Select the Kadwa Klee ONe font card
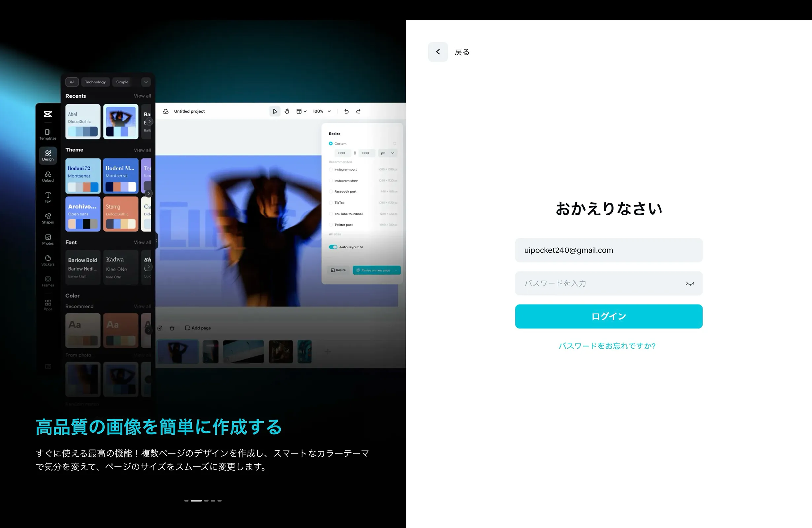Viewport: 812px width, 528px height. [x=121, y=267]
